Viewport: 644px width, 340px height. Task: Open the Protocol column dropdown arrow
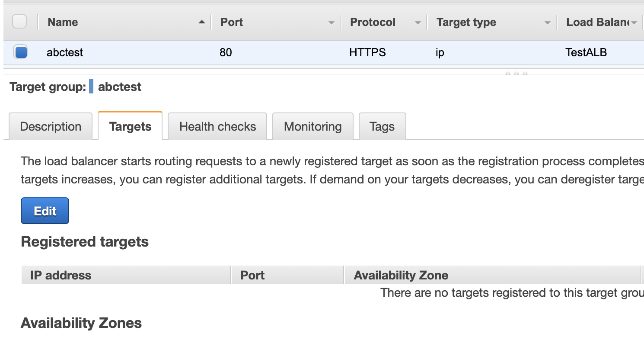pyautogui.click(x=418, y=22)
